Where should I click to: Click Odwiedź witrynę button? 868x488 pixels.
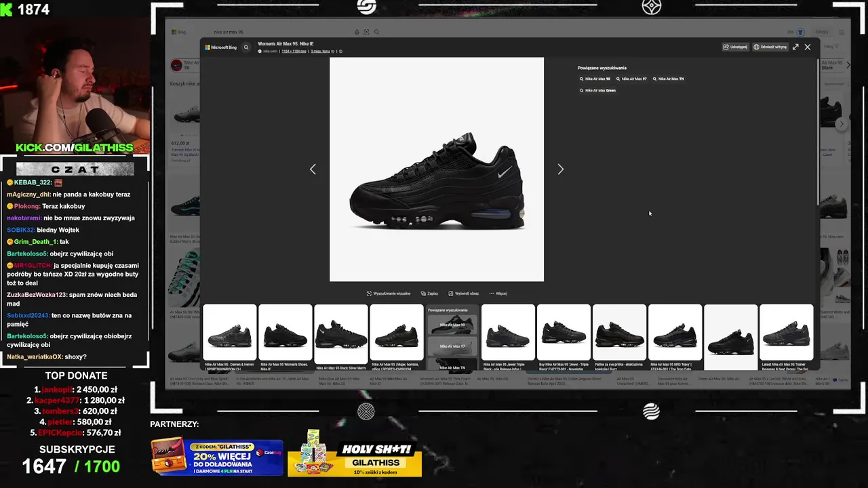770,47
